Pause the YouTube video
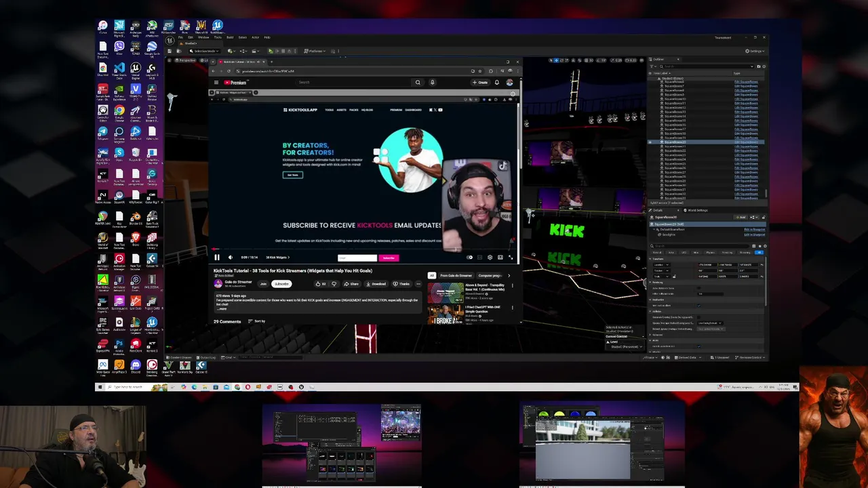Screen dimensions: 868x488 tap(217, 258)
